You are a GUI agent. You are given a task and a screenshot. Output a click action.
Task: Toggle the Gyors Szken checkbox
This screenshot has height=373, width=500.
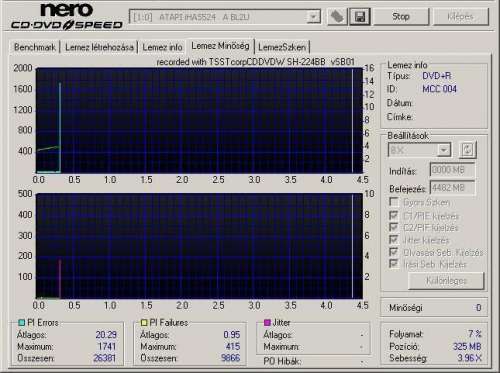pos(394,202)
